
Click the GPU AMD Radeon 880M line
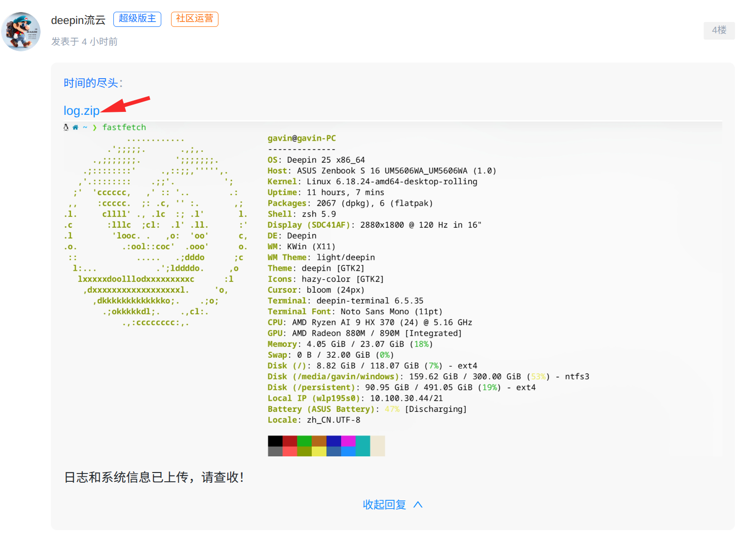coord(365,333)
